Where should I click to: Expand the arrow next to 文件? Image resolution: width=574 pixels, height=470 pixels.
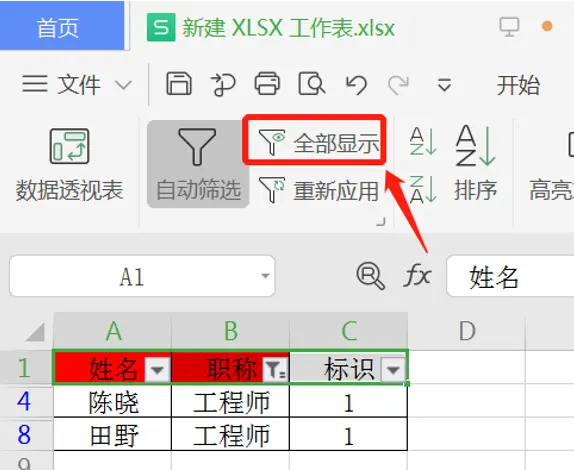[x=123, y=85]
